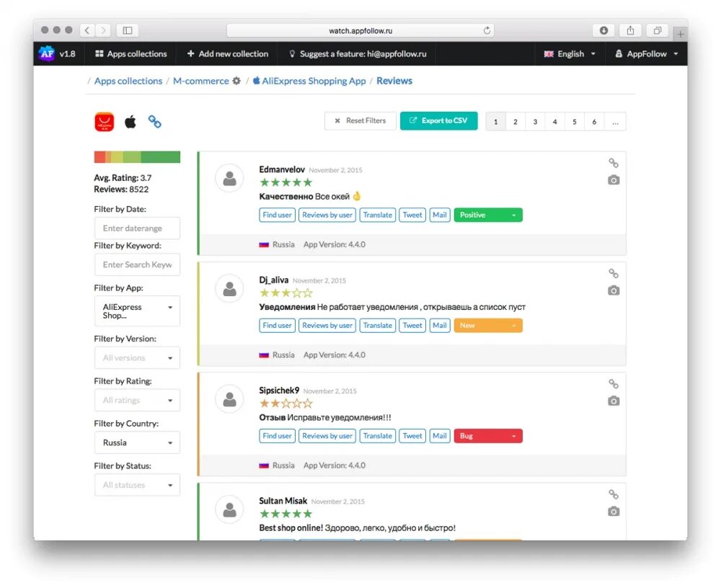The height and width of the screenshot is (588, 721).
Task: Change Positive status on Edmanvelov review
Action: [x=488, y=215]
